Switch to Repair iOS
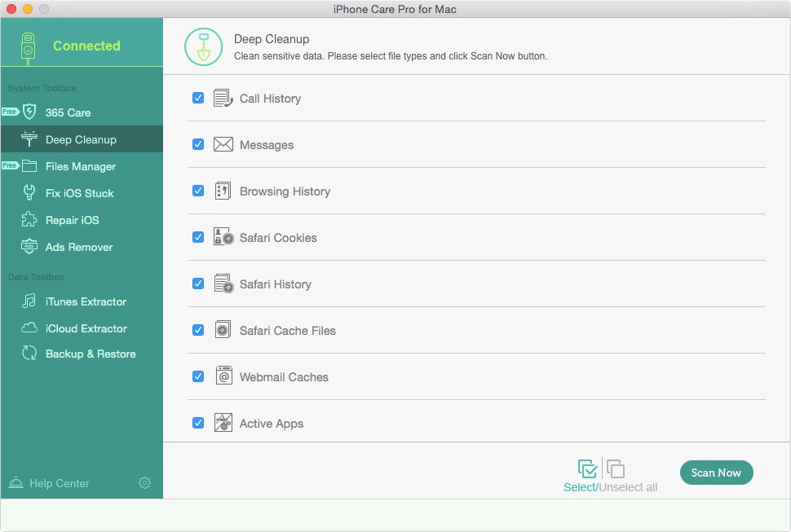This screenshot has width=791, height=532. click(82, 220)
